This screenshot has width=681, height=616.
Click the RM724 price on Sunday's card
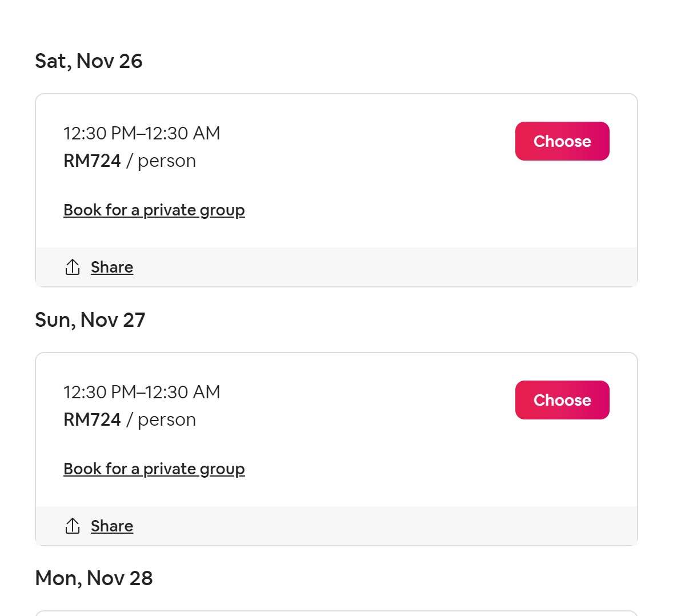(x=92, y=419)
